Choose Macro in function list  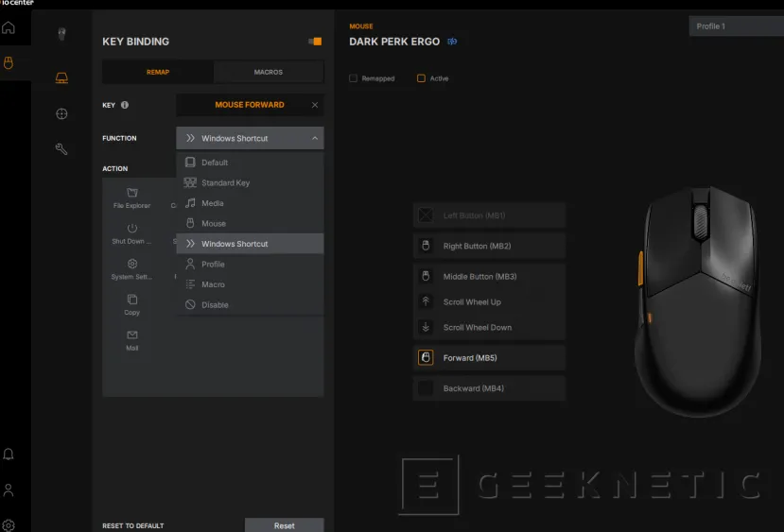coord(250,284)
